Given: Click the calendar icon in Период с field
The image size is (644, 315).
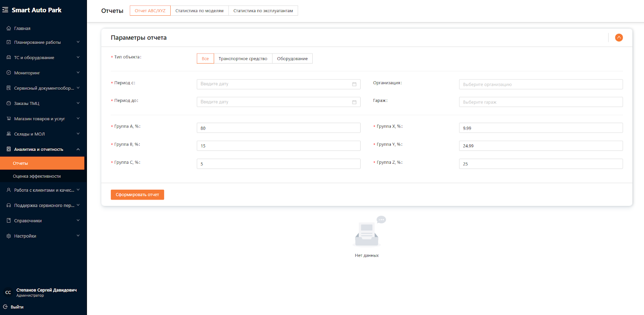Looking at the screenshot, I should click(354, 84).
